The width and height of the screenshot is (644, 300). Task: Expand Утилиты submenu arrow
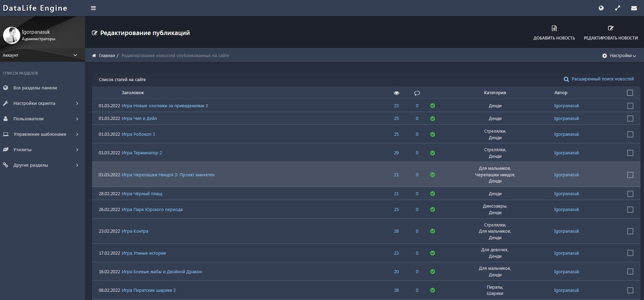pyautogui.click(x=77, y=150)
